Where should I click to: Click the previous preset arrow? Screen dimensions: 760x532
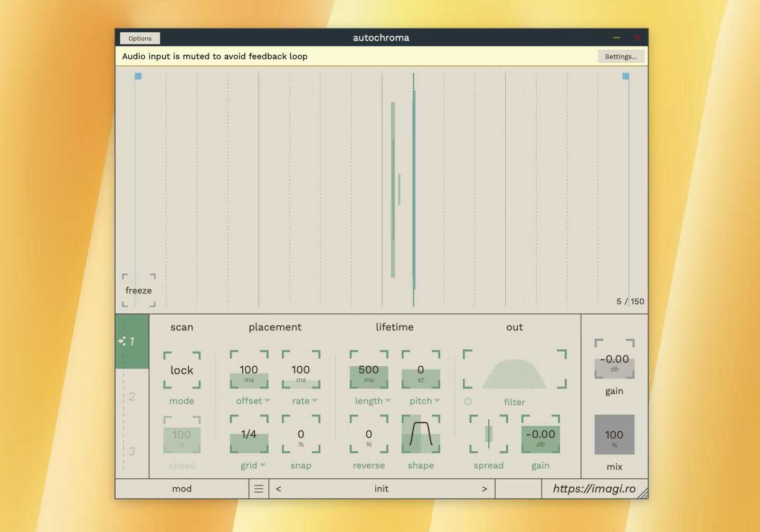[278, 488]
